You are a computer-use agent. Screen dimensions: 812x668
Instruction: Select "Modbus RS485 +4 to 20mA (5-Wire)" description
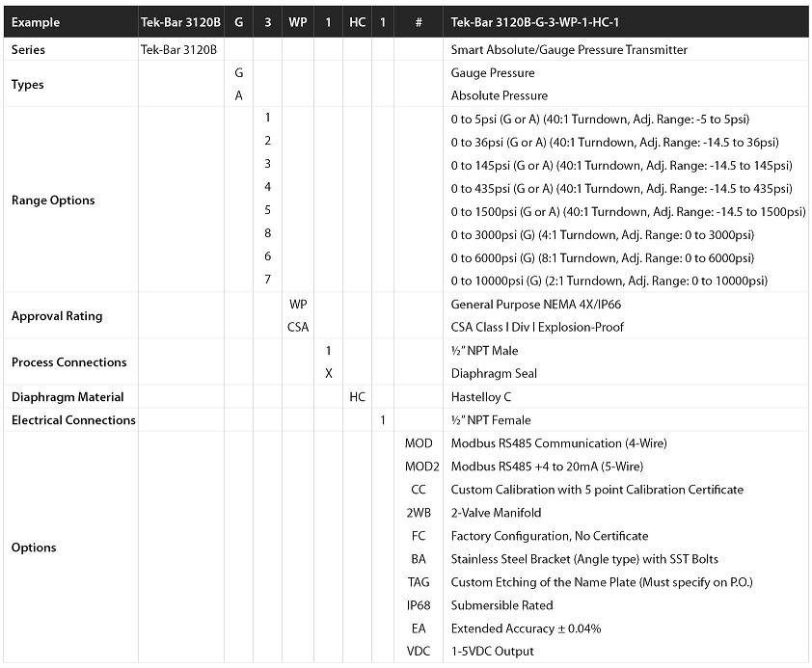[547, 467]
